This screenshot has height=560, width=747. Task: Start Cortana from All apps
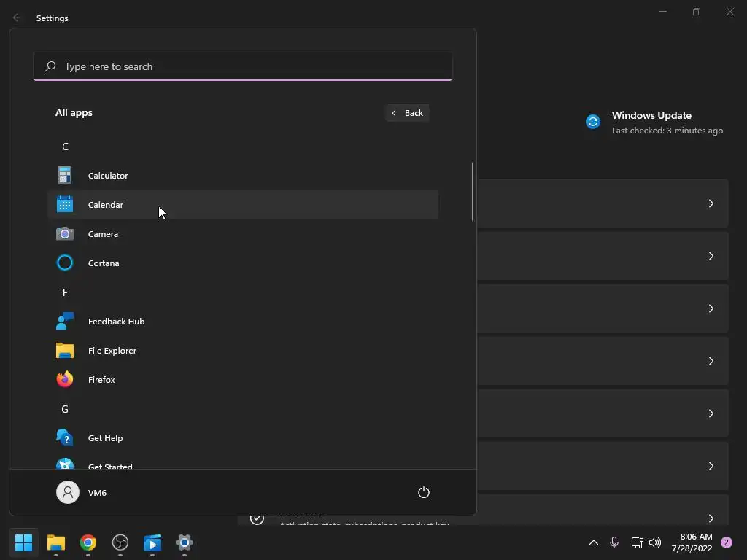click(242, 262)
